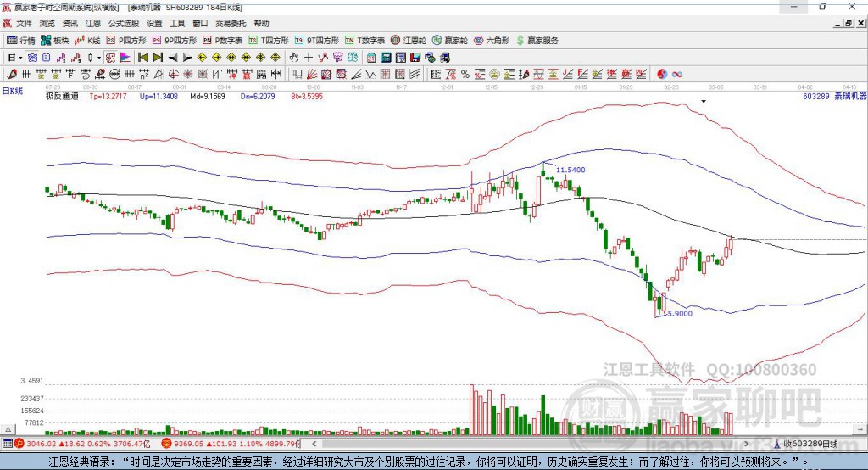Open the 文件 menu
This screenshot has height=470, width=868.
24,23
